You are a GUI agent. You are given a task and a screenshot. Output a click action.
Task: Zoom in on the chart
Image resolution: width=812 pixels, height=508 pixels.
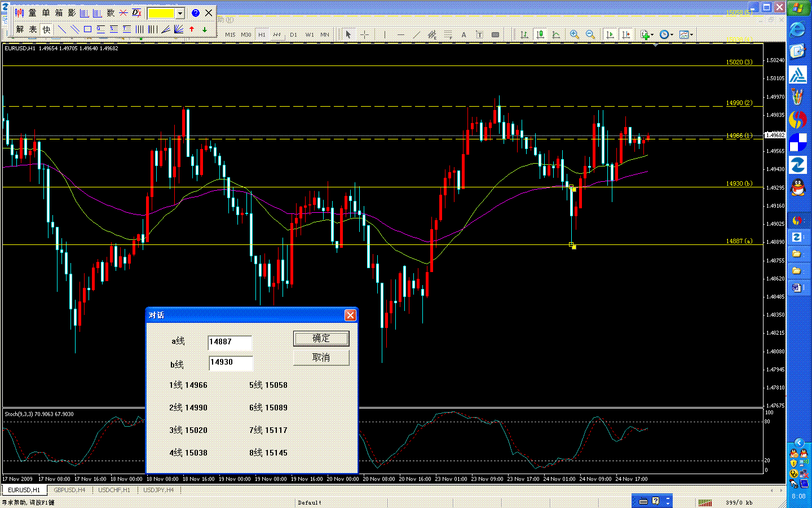point(575,35)
